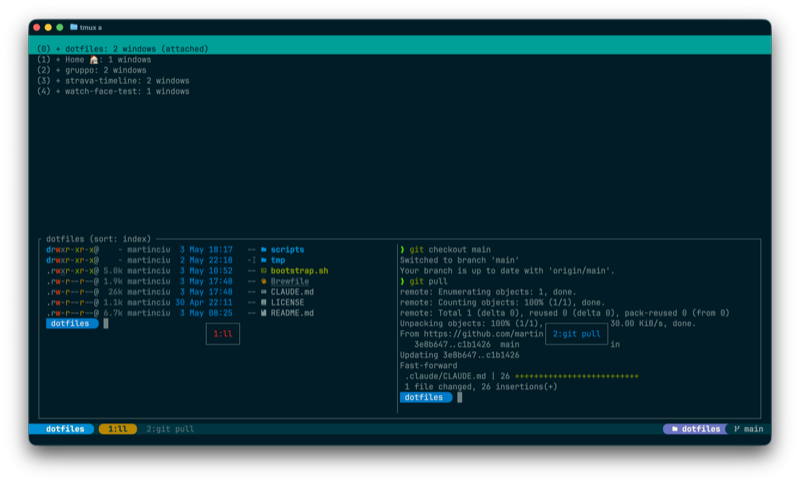
Task: Switch to the '2:git pull' tab in status bar
Action: [x=170, y=429]
